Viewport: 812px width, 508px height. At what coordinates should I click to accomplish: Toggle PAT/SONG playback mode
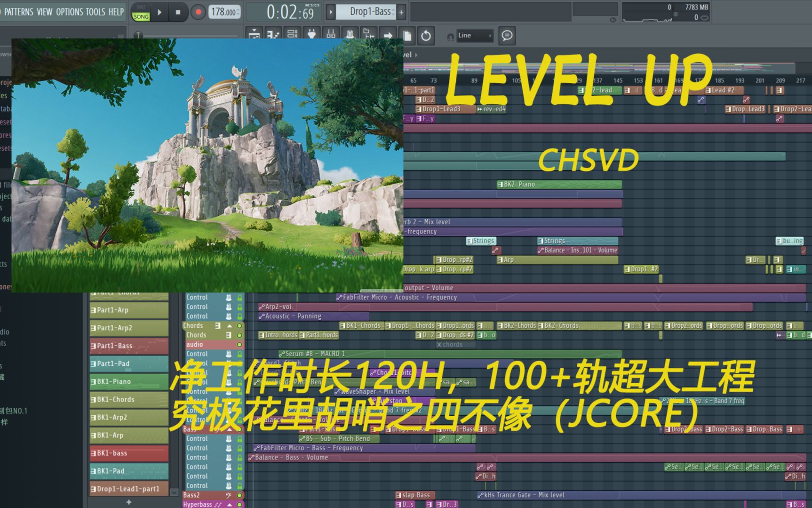click(x=141, y=13)
